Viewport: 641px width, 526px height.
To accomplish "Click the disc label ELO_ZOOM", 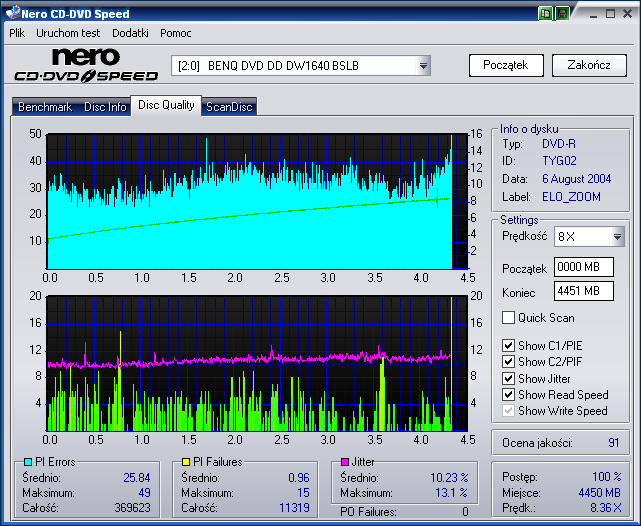I will [x=571, y=197].
